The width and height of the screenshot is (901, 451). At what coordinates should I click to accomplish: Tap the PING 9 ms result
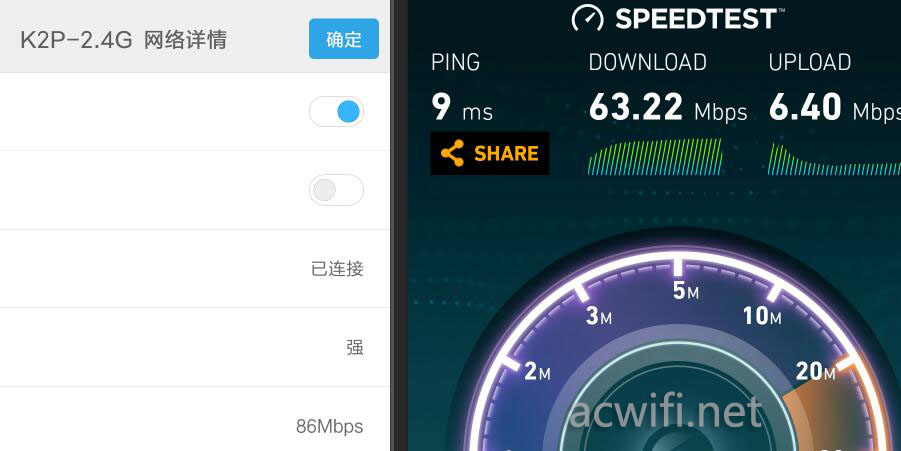(462, 86)
